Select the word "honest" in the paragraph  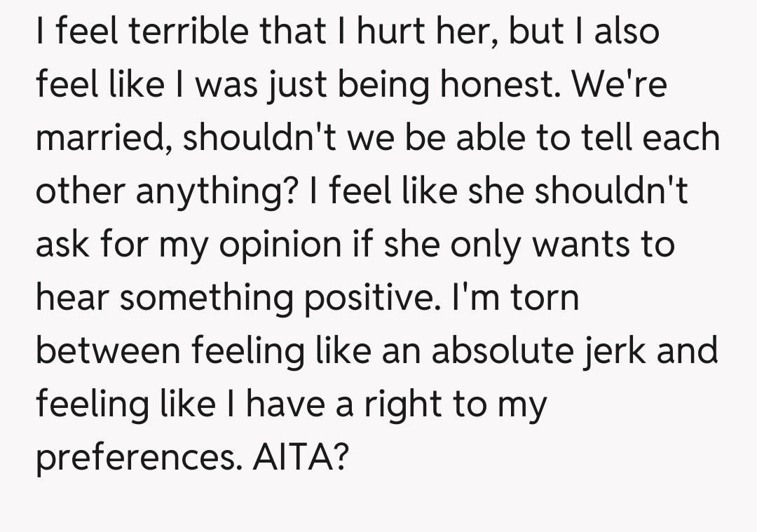[500, 86]
